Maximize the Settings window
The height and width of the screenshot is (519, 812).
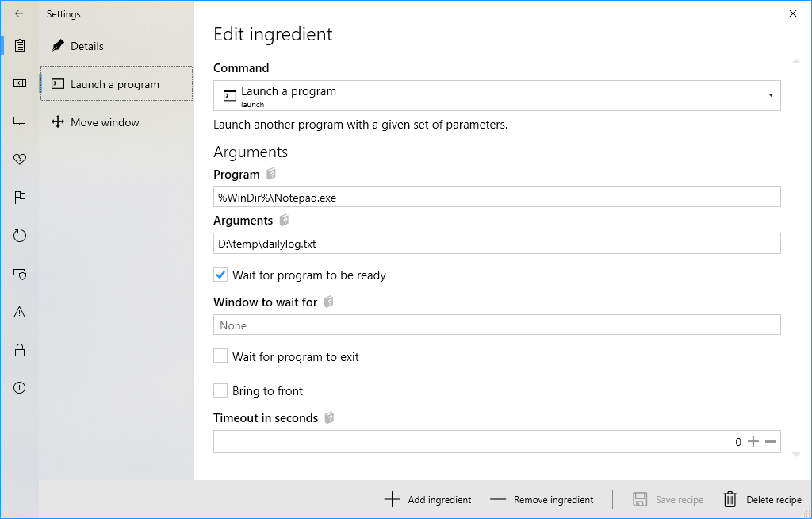(756, 14)
